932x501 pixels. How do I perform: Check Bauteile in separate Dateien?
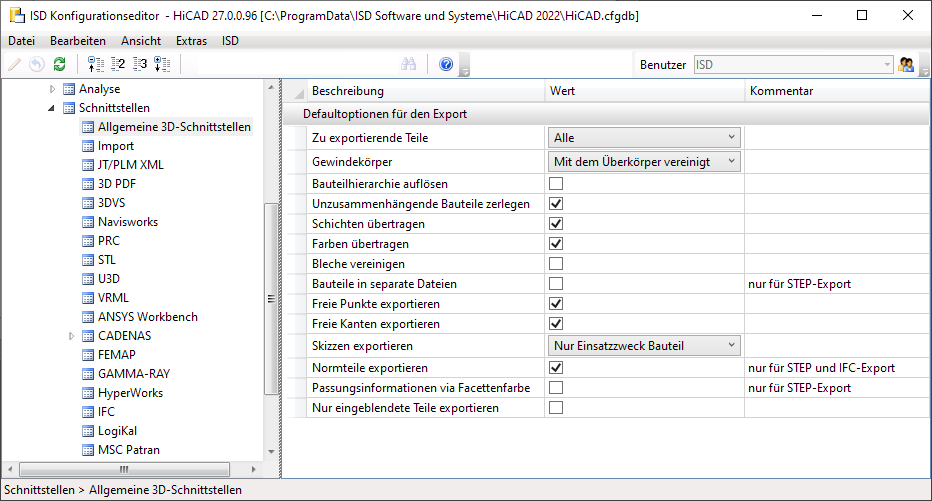coord(556,283)
